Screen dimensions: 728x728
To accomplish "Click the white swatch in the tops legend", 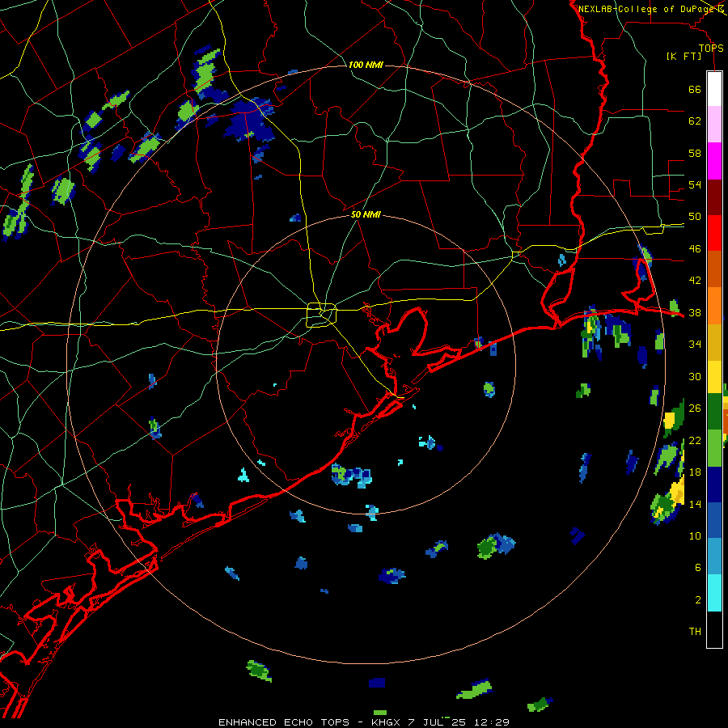I will coord(714,89).
